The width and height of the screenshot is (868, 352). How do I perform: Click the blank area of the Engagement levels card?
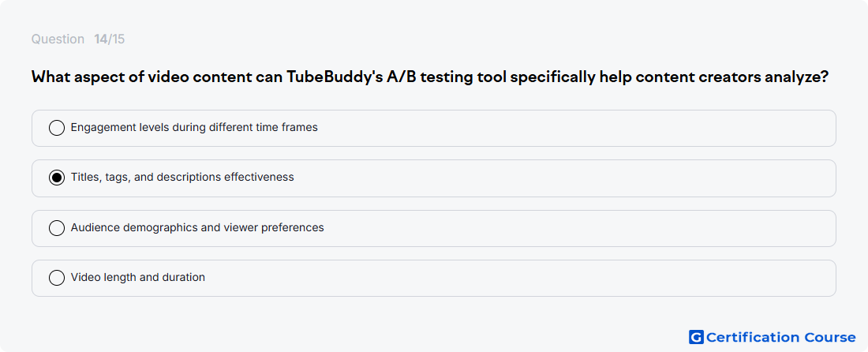(576, 128)
